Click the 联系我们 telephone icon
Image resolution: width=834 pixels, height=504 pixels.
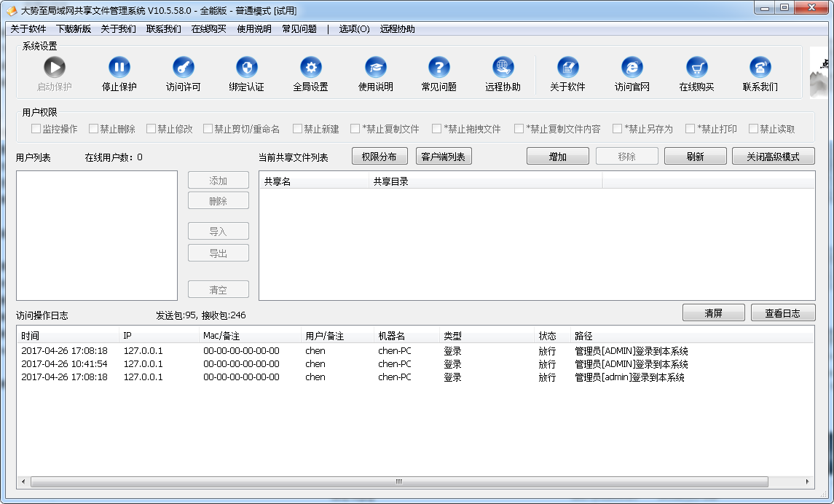[760, 68]
